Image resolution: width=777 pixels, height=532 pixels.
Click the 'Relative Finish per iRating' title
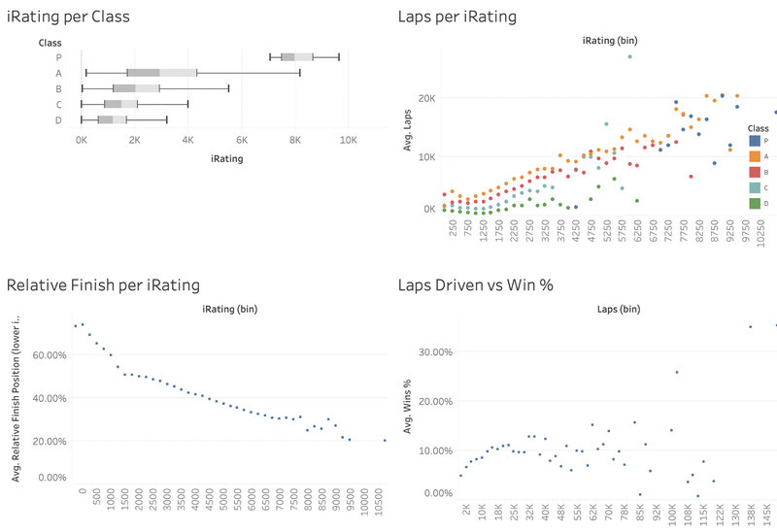pos(103,285)
